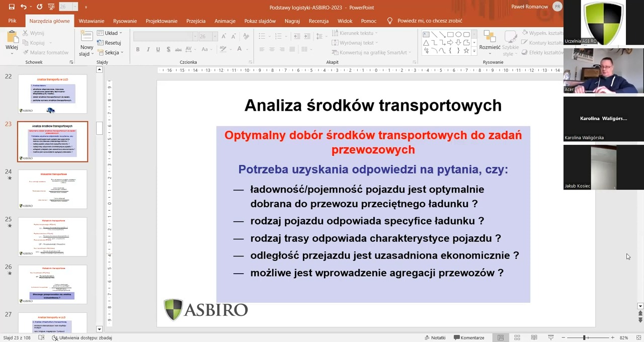Check accessibility via Ułatwienia dostępu status
The width and height of the screenshot is (644, 342).
(x=82, y=337)
